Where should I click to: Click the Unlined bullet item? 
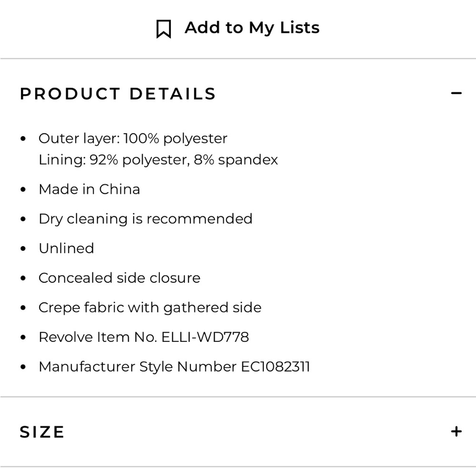pyautogui.click(x=66, y=248)
